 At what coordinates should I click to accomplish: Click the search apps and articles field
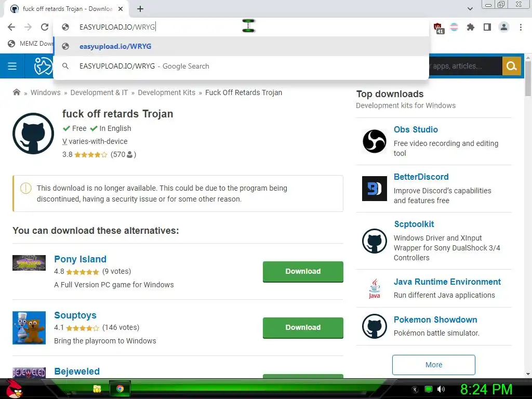pyautogui.click(x=465, y=66)
